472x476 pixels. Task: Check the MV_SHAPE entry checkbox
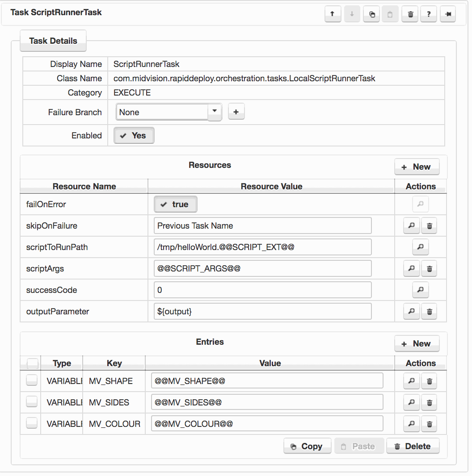(x=32, y=380)
